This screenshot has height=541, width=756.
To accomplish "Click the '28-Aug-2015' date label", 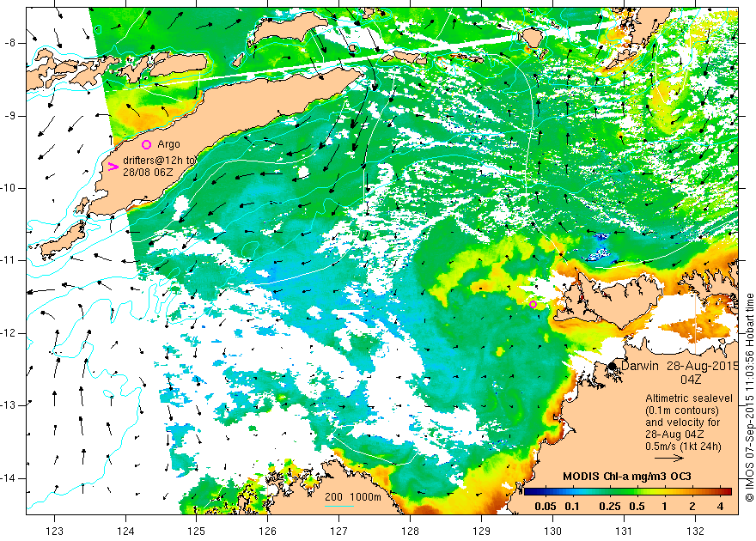I will (703, 366).
